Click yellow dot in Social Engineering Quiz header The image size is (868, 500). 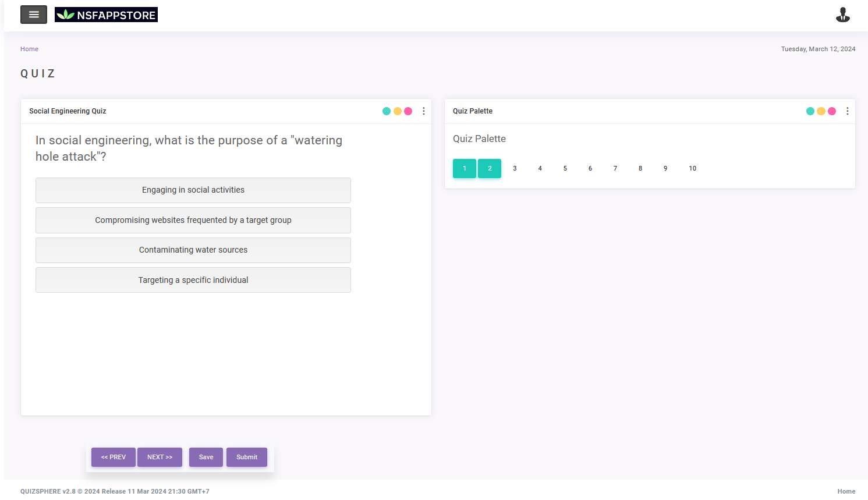[398, 111]
